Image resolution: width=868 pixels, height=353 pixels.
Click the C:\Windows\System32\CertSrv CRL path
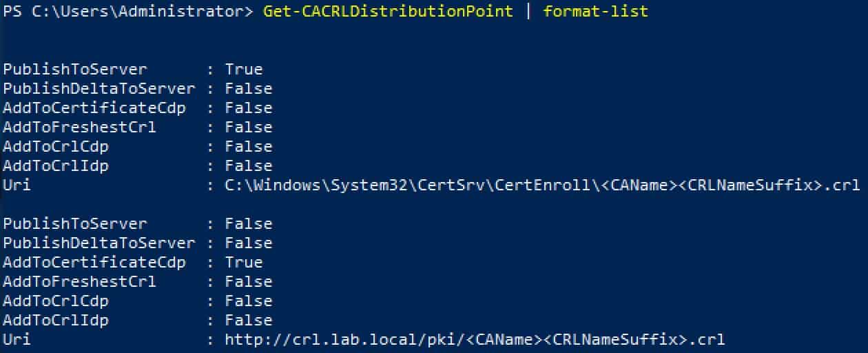(x=542, y=185)
